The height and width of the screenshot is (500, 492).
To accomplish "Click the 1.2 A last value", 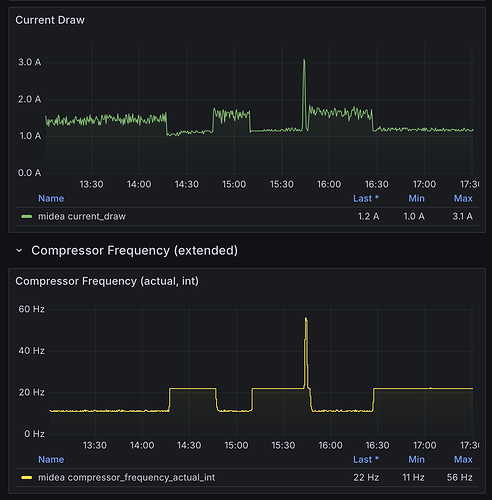I will click(x=368, y=216).
